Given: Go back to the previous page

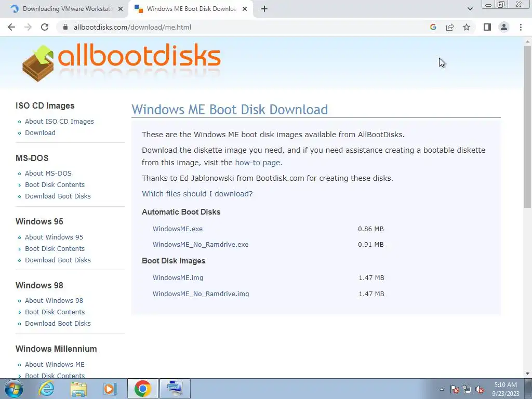Looking at the screenshot, I should coord(11,27).
